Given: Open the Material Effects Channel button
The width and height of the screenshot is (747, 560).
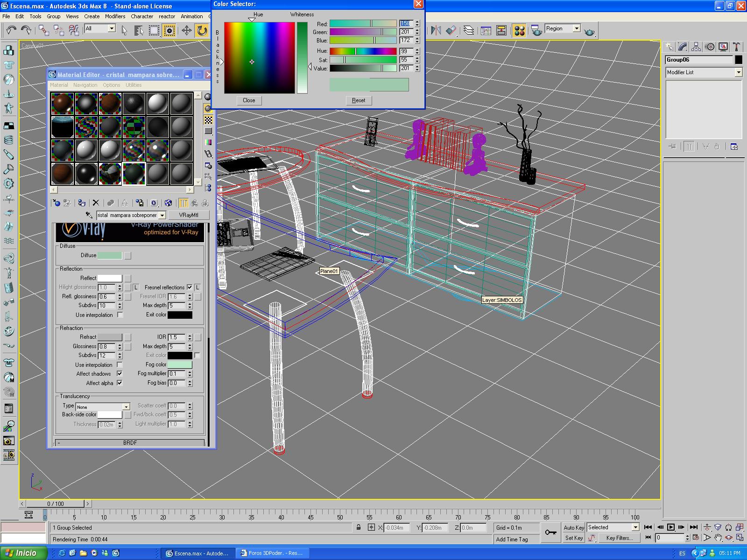Looking at the screenshot, I should tap(154, 203).
